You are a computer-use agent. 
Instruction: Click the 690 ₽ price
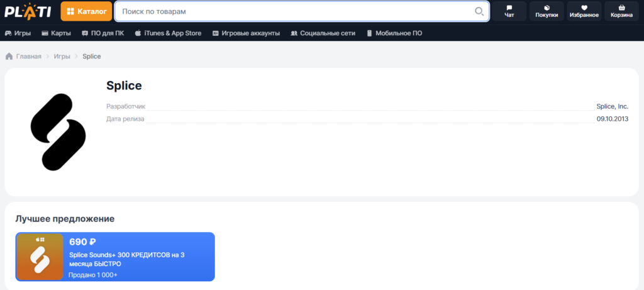(x=82, y=242)
